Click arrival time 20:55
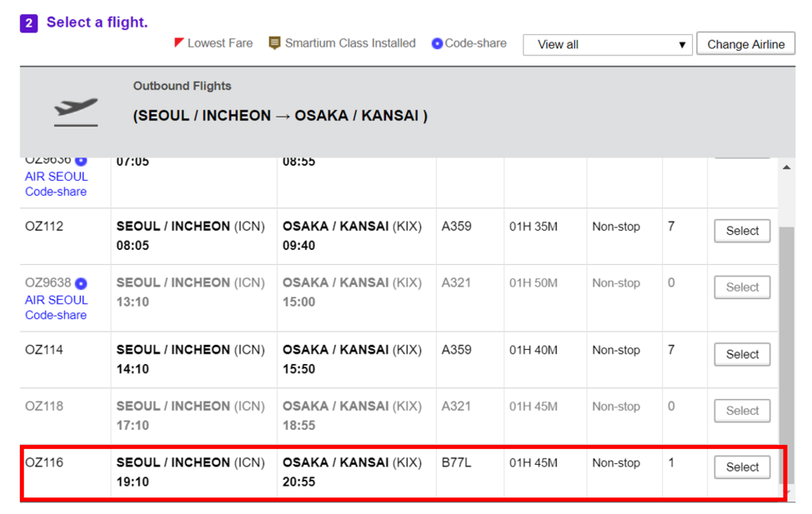 [299, 482]
